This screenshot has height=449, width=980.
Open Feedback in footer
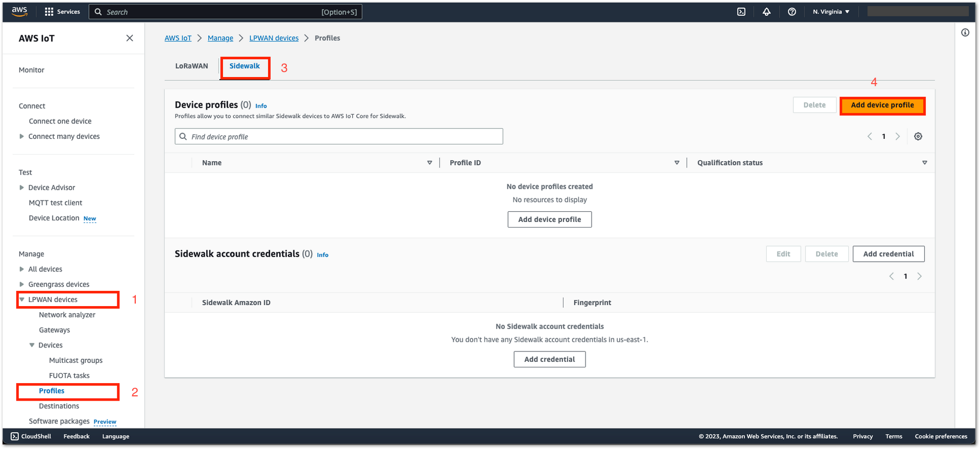[77, 436]
